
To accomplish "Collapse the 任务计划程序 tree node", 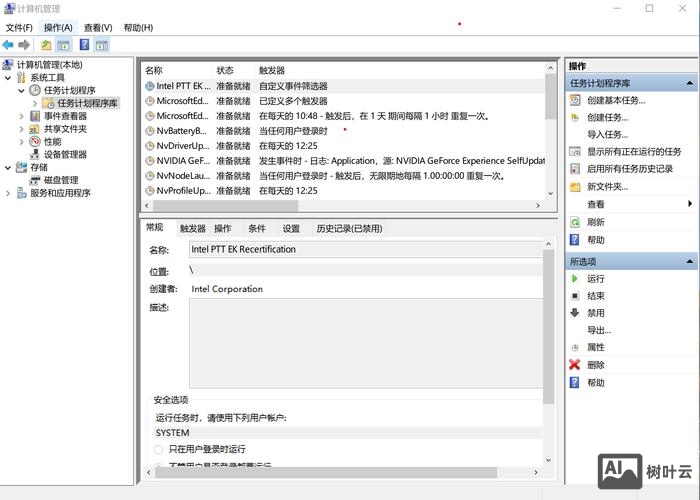I will 21,91.
